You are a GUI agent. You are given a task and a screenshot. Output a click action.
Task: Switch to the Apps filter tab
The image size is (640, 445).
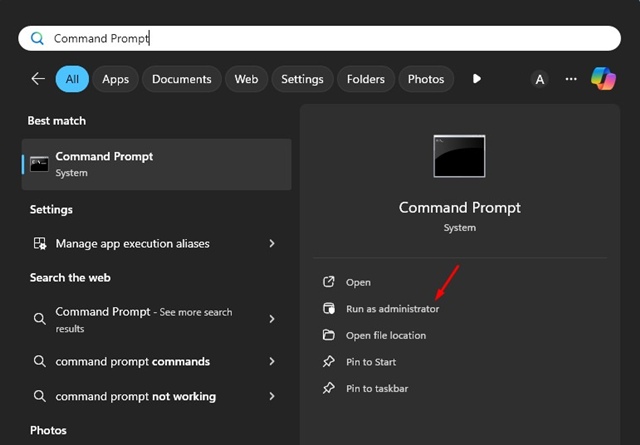pyautogui.click(x=116, y=79)
